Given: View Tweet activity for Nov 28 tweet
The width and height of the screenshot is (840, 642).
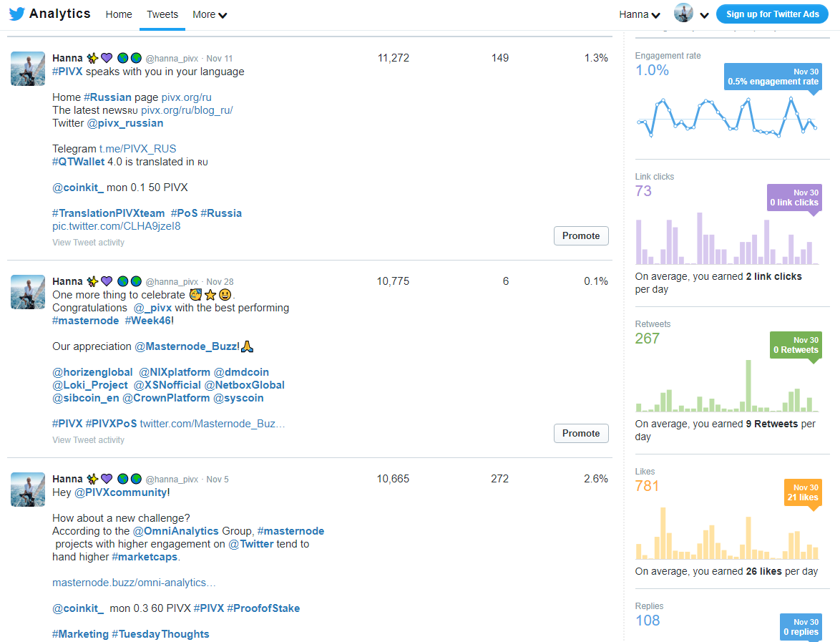Looking at the screenshot, I should (x=88, y=440).
